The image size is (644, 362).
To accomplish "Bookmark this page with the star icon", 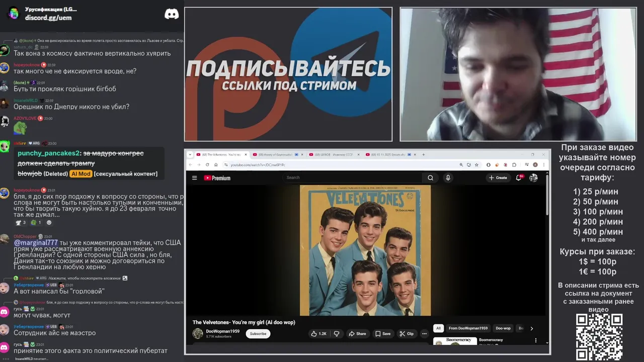I will click(x=476, y=165).
